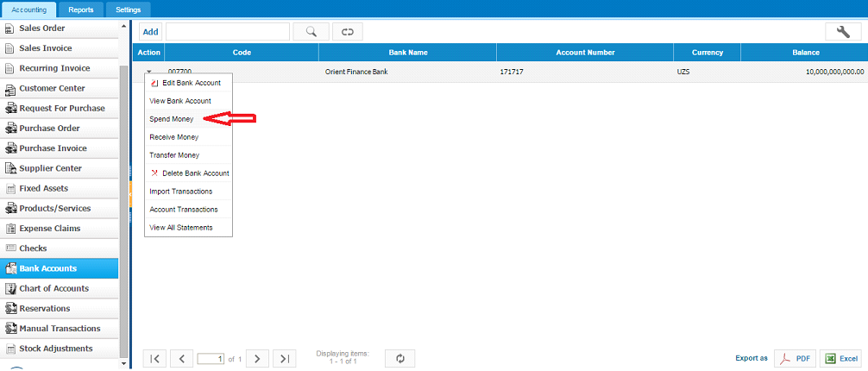
Task: Toggle the action dropdown arrow for 007700
Action: (149, 72)
